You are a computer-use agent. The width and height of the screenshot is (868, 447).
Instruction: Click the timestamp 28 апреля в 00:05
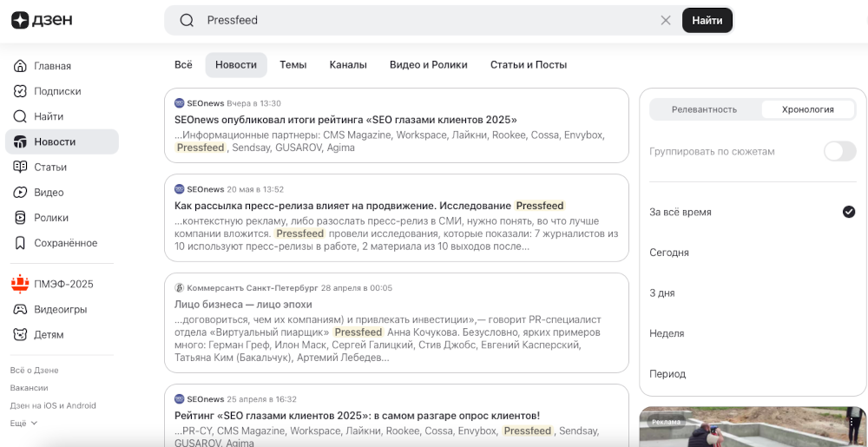coord(357,288)
